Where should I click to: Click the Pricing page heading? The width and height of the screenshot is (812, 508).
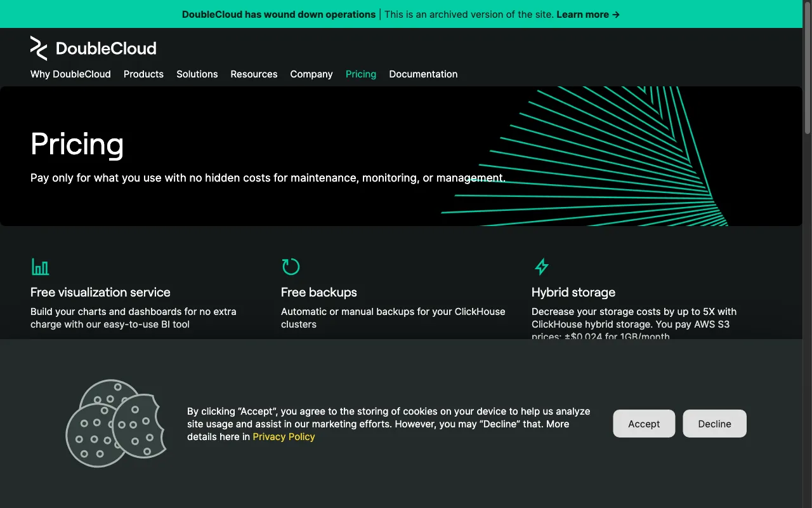pyautogui.click(x=77, y=144)
